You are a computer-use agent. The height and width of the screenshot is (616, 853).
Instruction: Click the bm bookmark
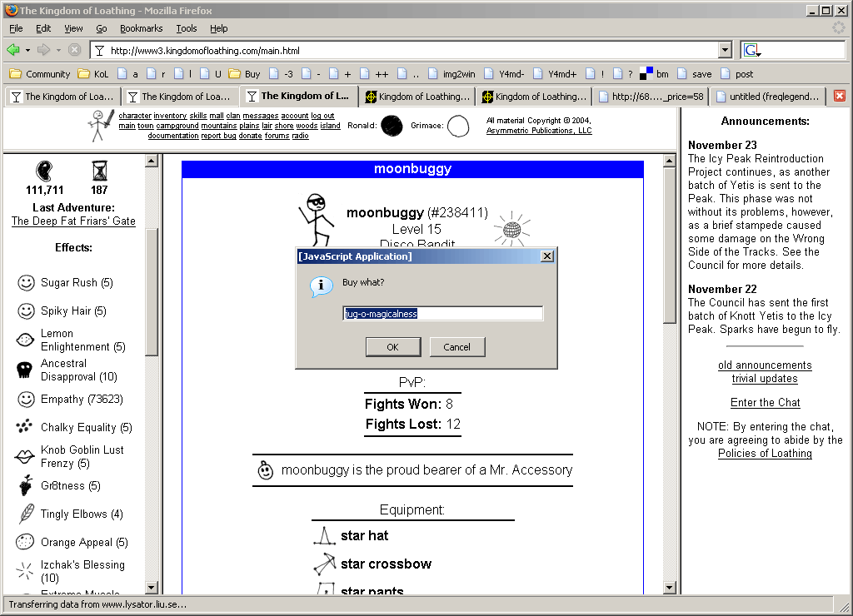654,74
